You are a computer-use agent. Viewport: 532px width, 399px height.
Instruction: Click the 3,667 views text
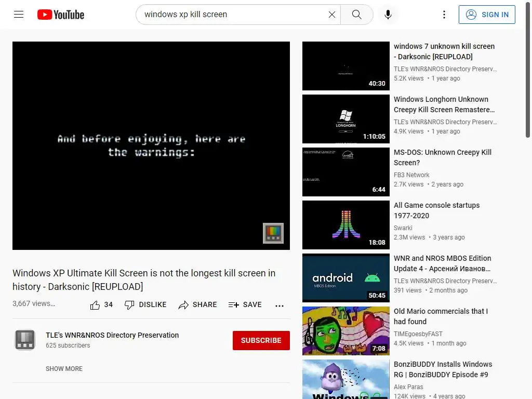[34, 303]
